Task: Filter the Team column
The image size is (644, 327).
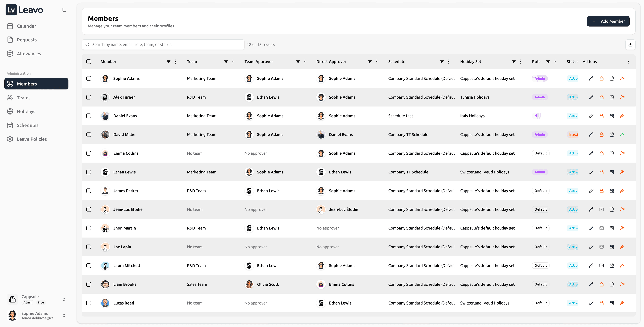Action: click(x=226, y=62)
